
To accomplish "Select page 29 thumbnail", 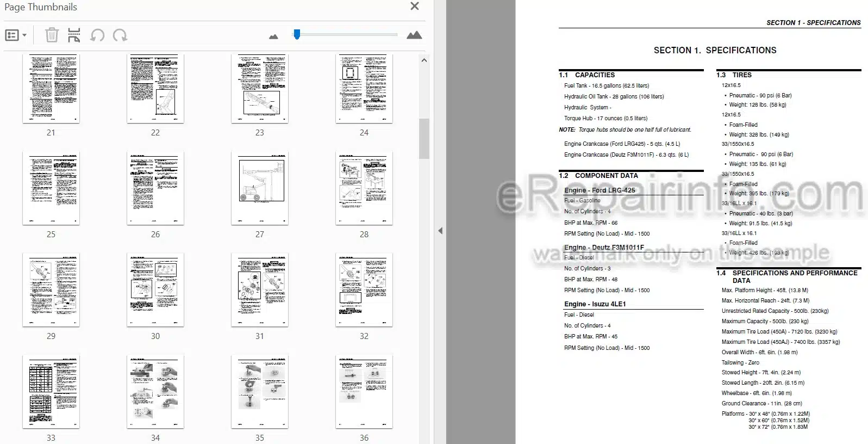I will 51,290.
